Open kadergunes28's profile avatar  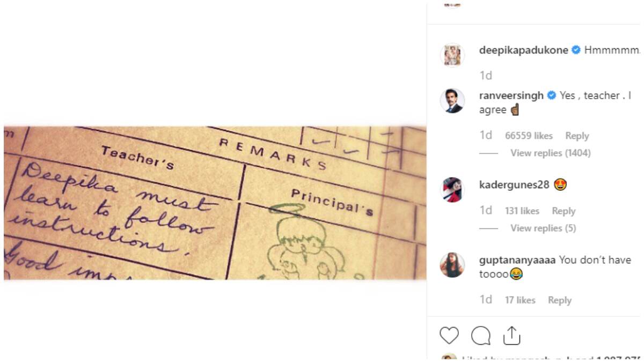[452, 189]
